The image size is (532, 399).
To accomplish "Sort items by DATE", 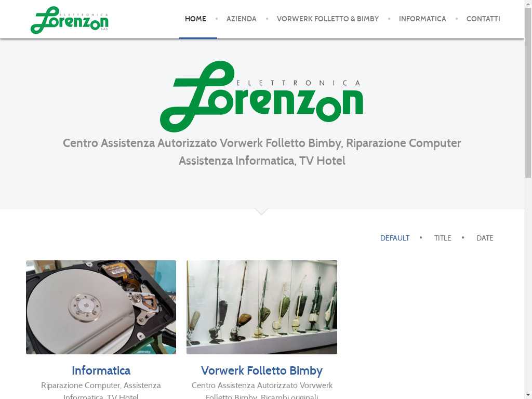I will (x=485, y=238).
